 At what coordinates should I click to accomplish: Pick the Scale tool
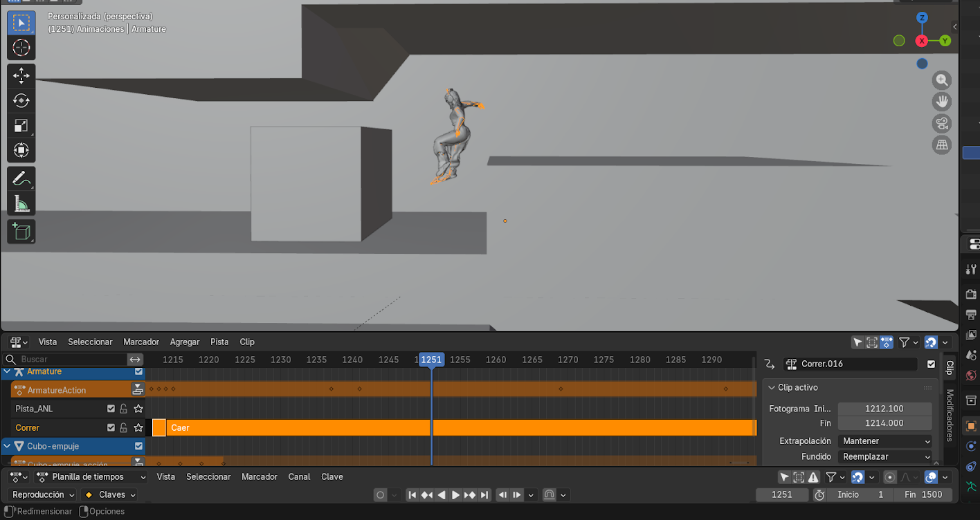click(x=21, y=126)
